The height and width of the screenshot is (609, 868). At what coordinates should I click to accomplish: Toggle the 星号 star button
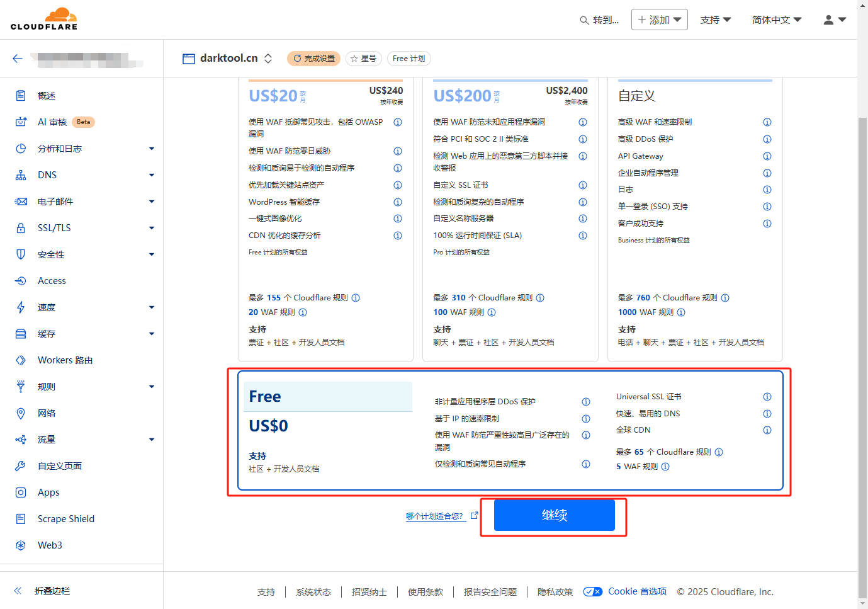[x=364, y=59]
